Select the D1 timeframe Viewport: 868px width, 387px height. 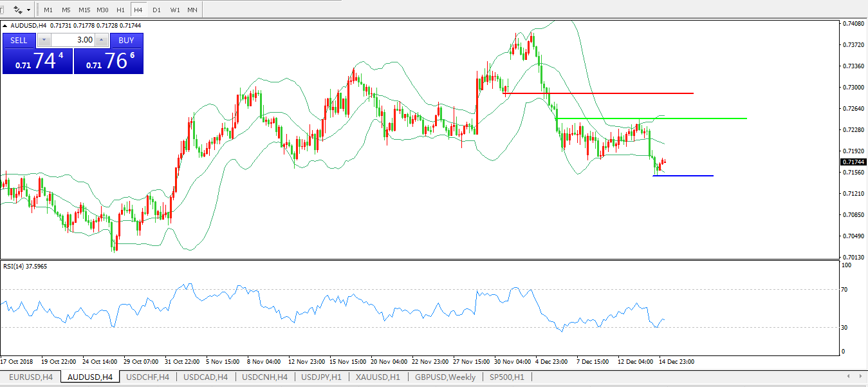(156, 10)
